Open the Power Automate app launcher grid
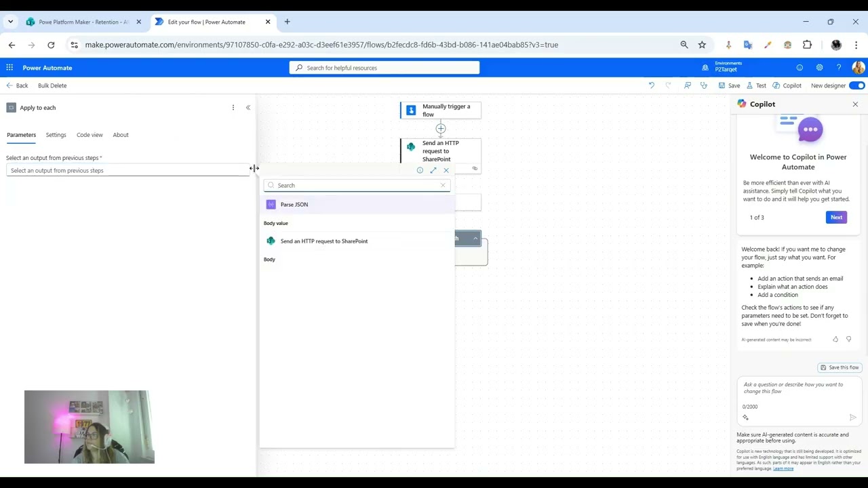 [9, 68]
